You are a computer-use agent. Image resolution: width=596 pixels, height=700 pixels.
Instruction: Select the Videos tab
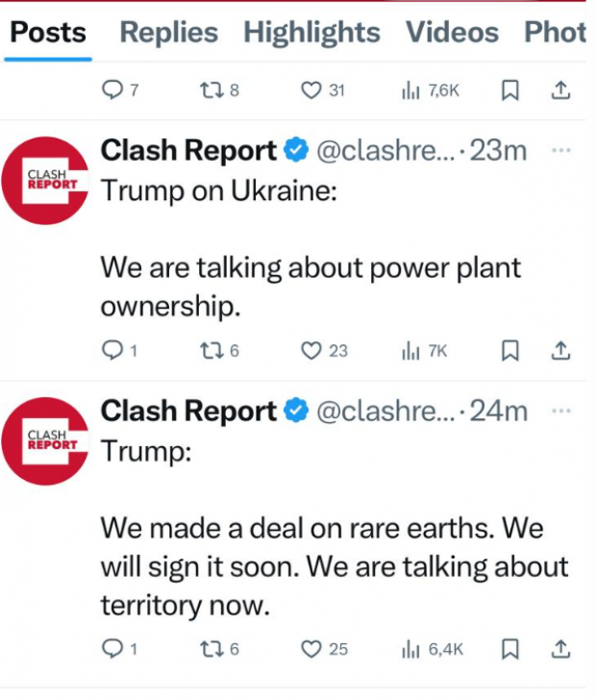click(x=452, y=33)
